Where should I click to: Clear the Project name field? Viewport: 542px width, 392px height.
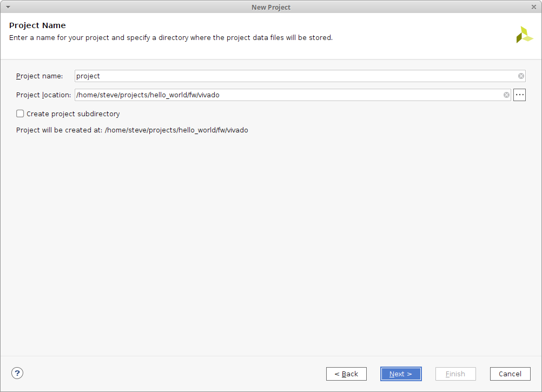click(x=521, y=76)
